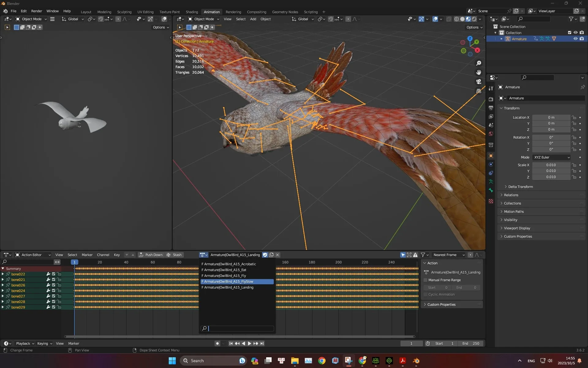Open the World properties tab icon
The width and height of the screenshot is (588, 368).
tap(491, 134)
